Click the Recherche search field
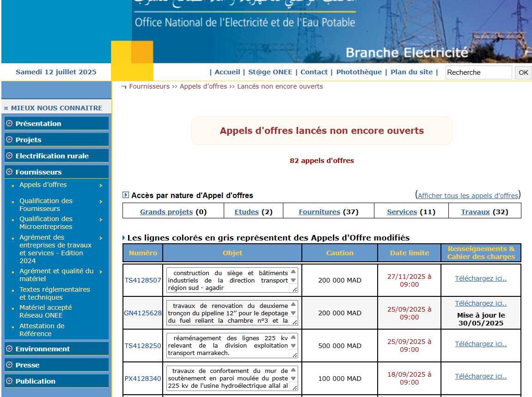The width and height of the screenshot is (532, 397). tap(478, 72)
